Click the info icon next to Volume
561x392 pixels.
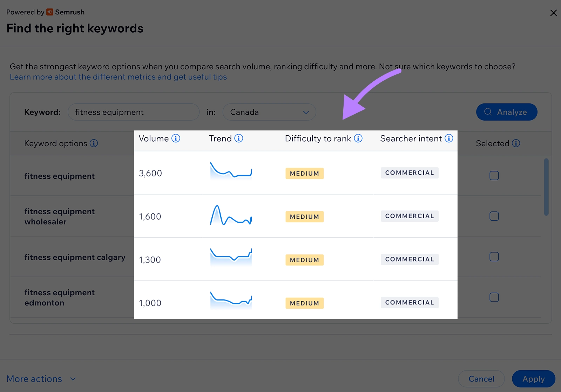(x=176, y=138)
